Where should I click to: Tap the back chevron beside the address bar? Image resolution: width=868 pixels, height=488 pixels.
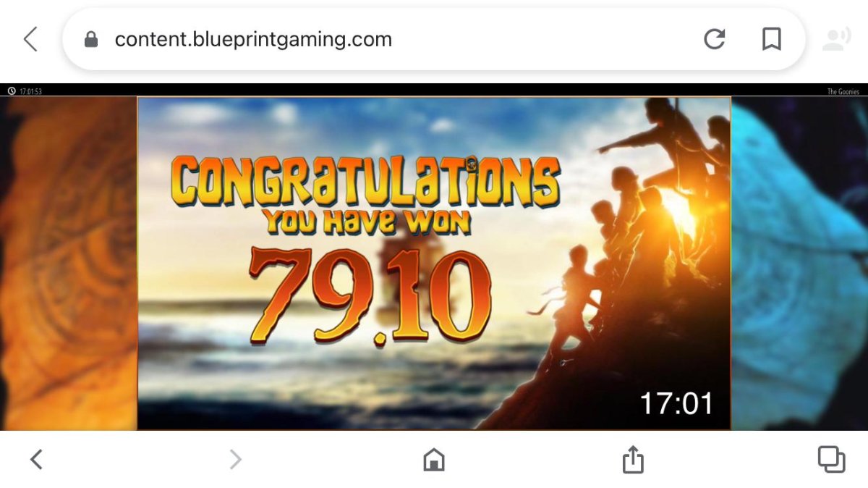30,39
